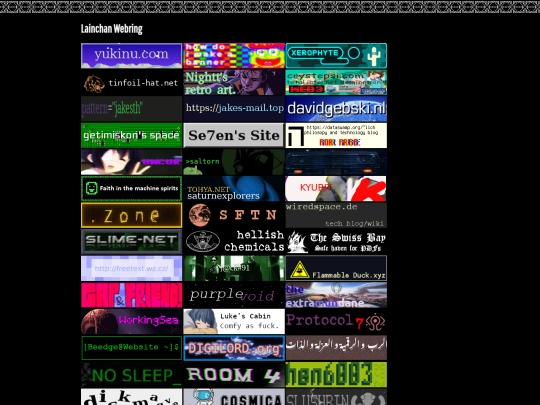Follow the https://jakes-mail.top banner
The height and width of the screenshot is (405, 540).
click(x=234, y=109)
